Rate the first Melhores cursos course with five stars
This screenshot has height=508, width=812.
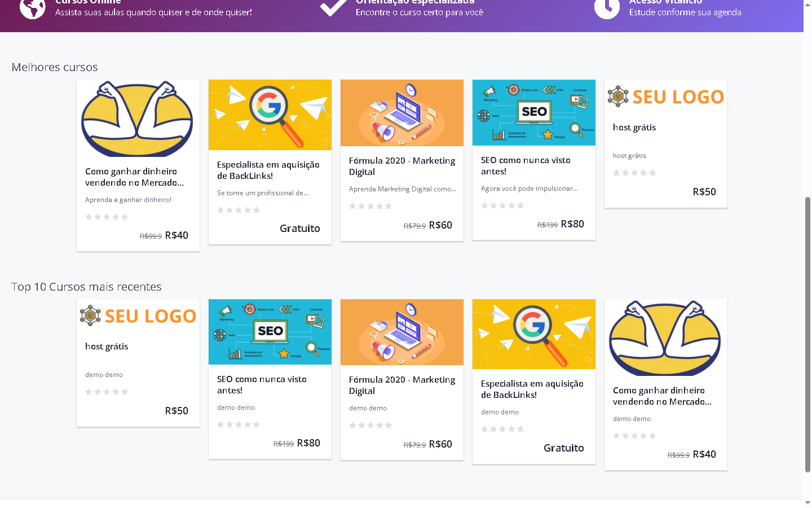coord(125,217)
